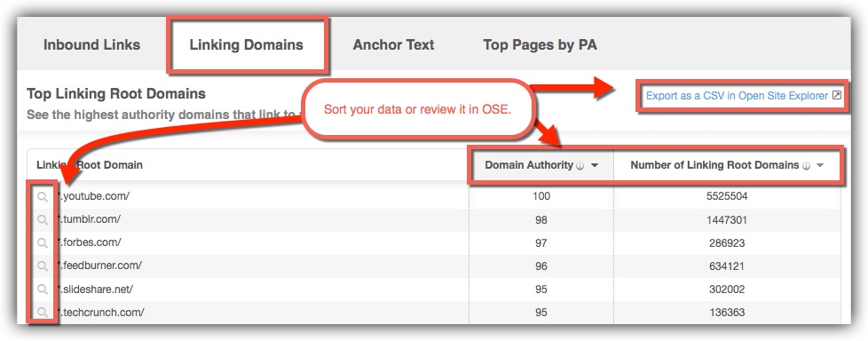The height and width of the screenshot is (341, 868).
Task: Select the tumblr.com/ domain row
Action: click(x=433, y=219)
